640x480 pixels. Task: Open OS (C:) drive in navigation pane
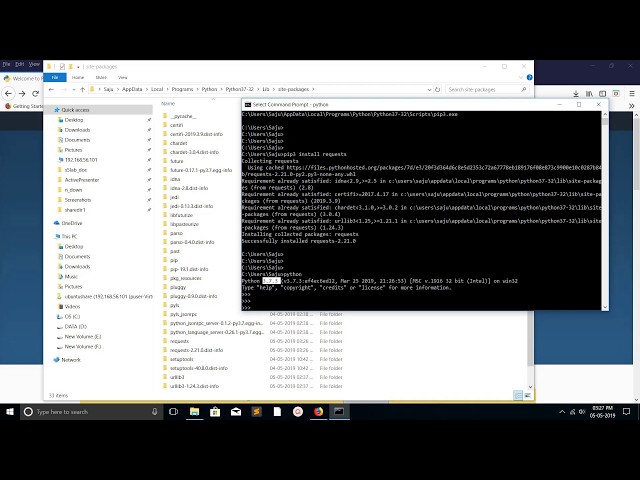click(72, 316)
